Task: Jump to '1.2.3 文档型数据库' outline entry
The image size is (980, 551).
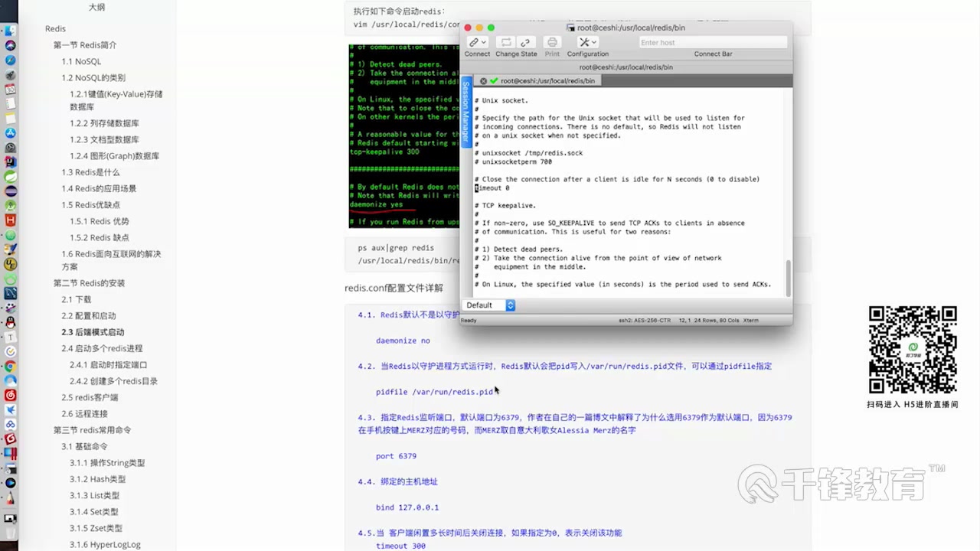Action: point(104,139)
